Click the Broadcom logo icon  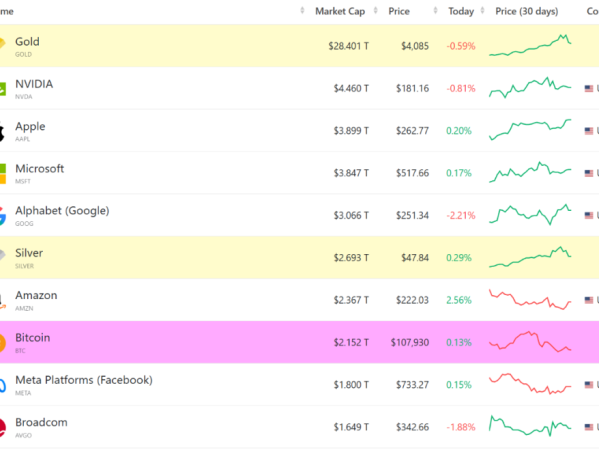(x=3, y=428)
